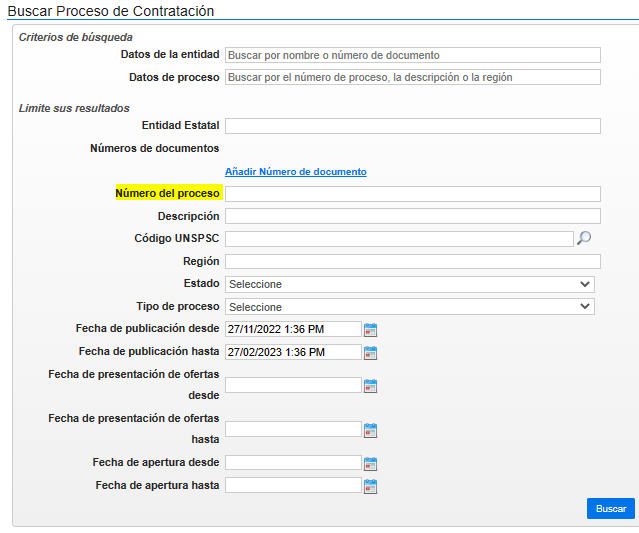This screenshot has height=533, width=639.
Task: Click the Fecha de publicación desde date field
Action: tap(292, 329)
